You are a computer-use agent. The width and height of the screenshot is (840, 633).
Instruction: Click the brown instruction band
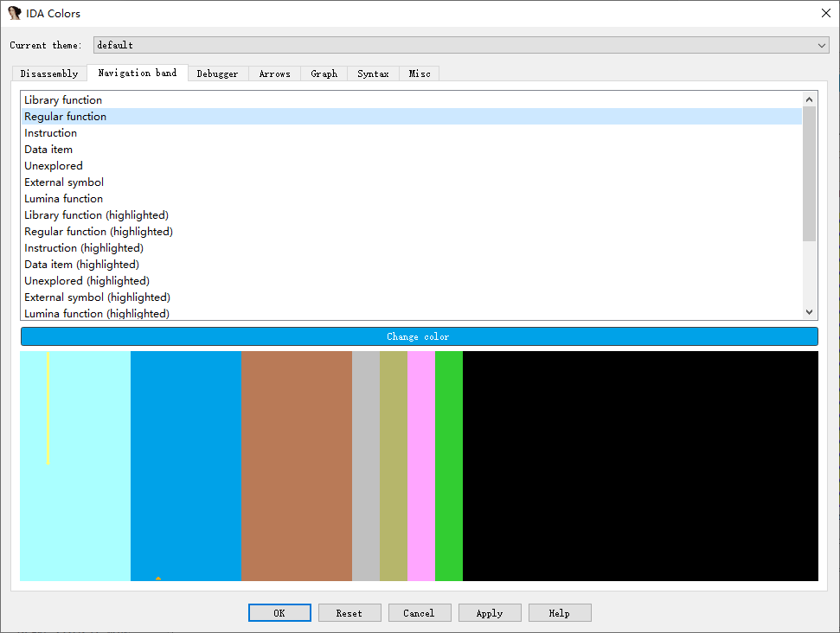pos(297,466)
